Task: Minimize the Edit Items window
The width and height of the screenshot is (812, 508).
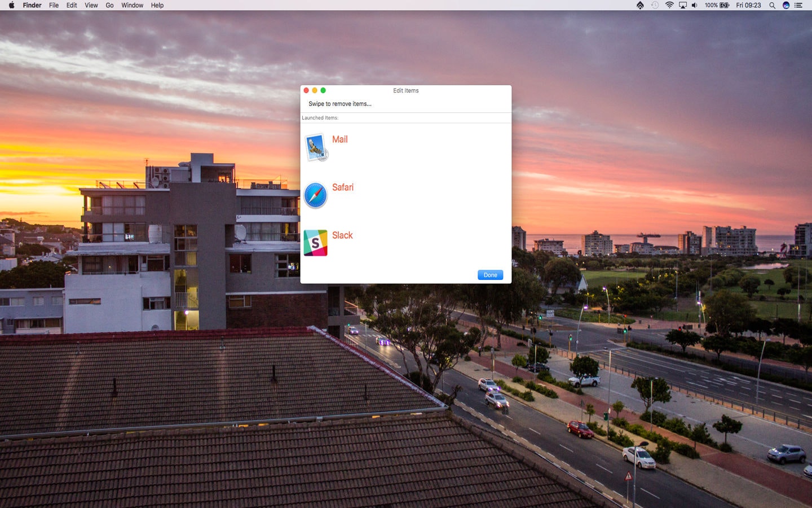Action: click(x=315, y=90)
